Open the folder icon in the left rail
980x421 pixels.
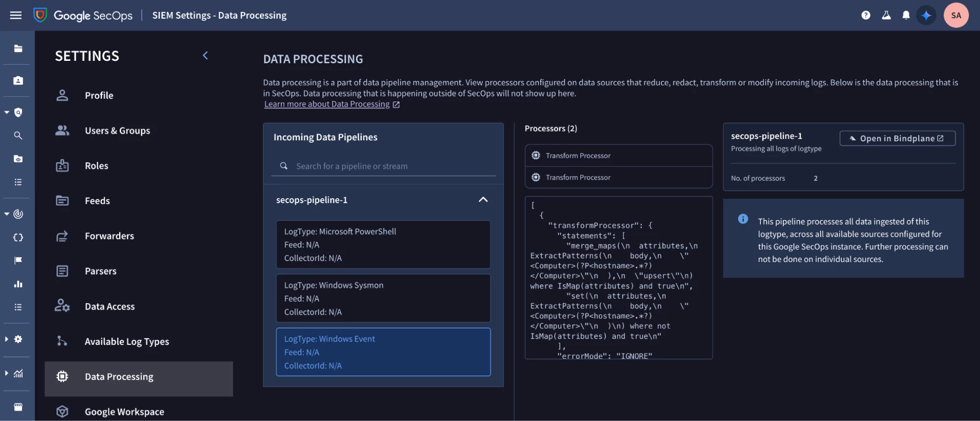click(x=18, y=48)
